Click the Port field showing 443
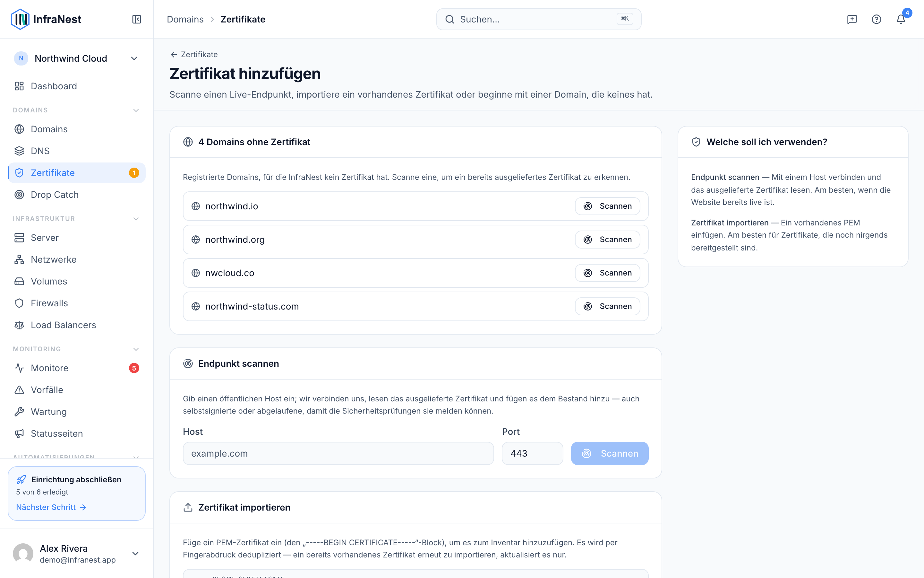This screenshot has width=924, height=578. point(532,453)
